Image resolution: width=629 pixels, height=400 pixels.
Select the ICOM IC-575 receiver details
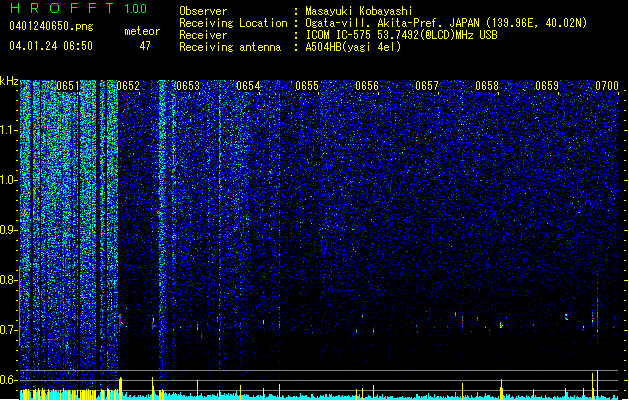[x=401, y=35]
